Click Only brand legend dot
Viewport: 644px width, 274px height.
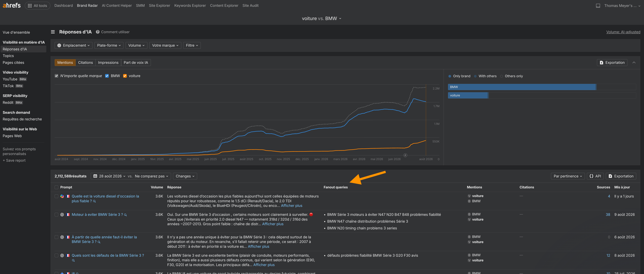click(x=449, y=76)
